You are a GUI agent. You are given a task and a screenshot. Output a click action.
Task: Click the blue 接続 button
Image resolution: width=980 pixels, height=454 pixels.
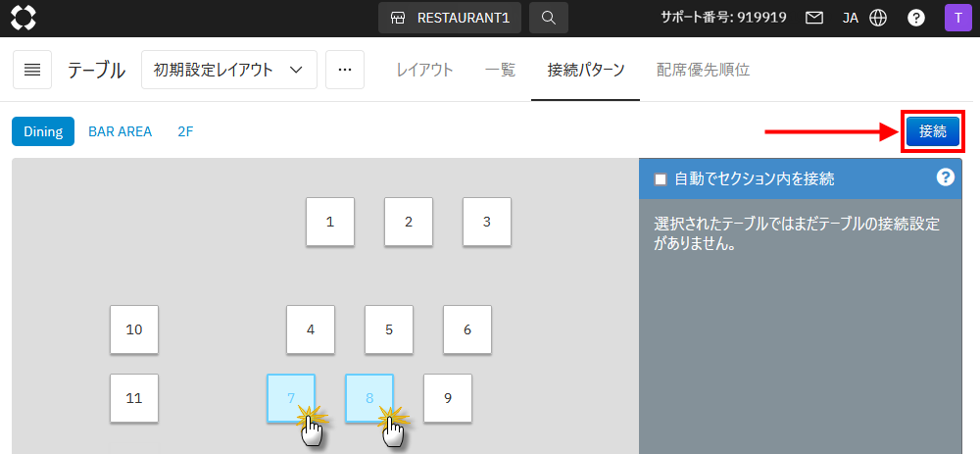(932, 131)
